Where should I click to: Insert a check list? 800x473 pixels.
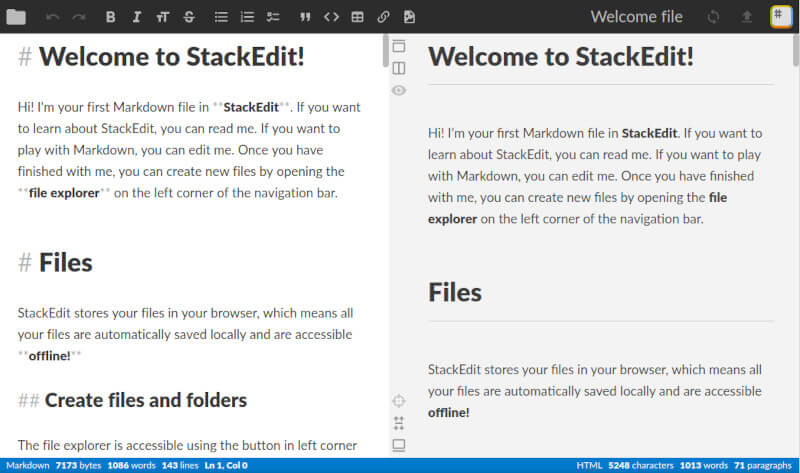(x=273, y=17)
